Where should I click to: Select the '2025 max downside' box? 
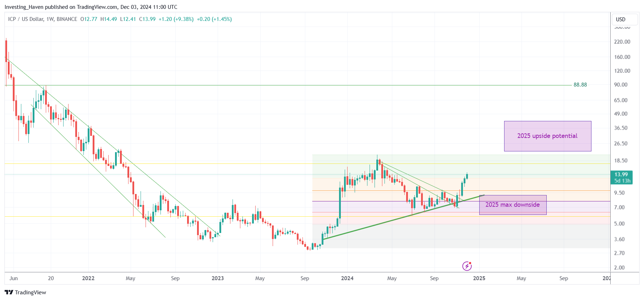click(513, 205)
